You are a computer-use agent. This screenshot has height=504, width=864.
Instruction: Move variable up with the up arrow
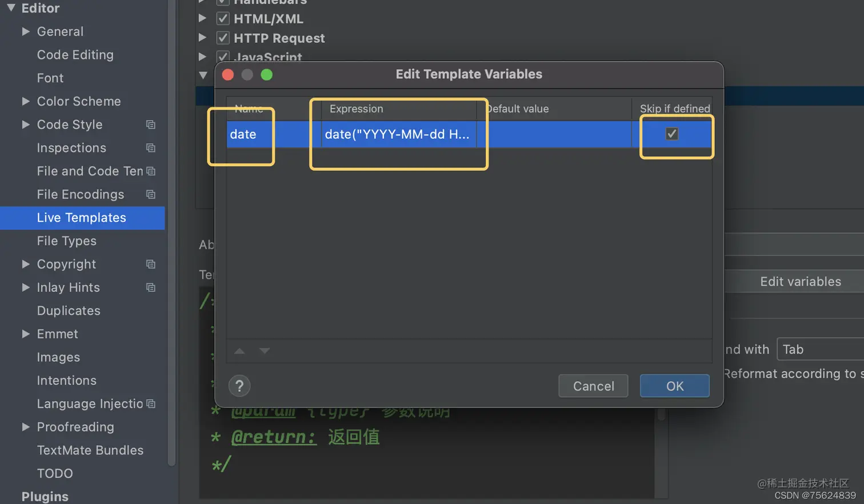click(239, 351)
